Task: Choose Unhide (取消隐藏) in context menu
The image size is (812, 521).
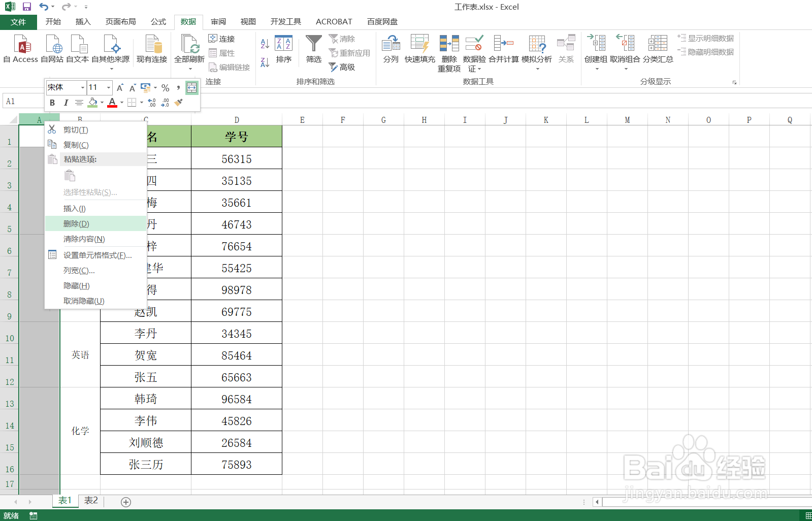Action: 96,301
